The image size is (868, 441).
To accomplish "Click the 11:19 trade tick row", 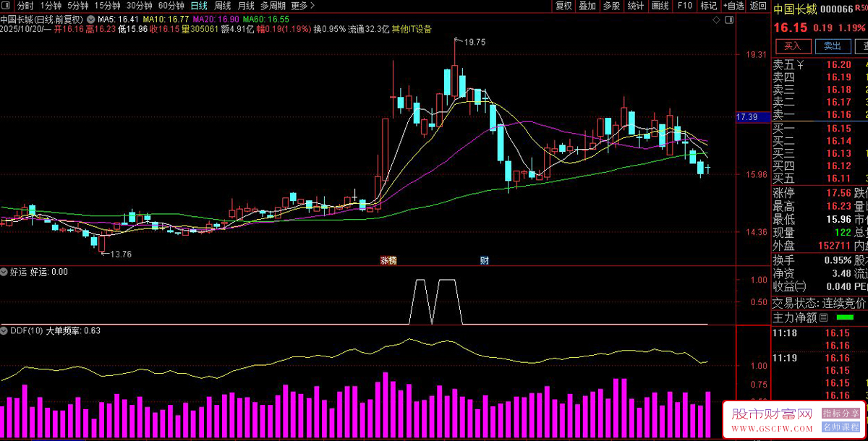I will (x=819, y=358).
